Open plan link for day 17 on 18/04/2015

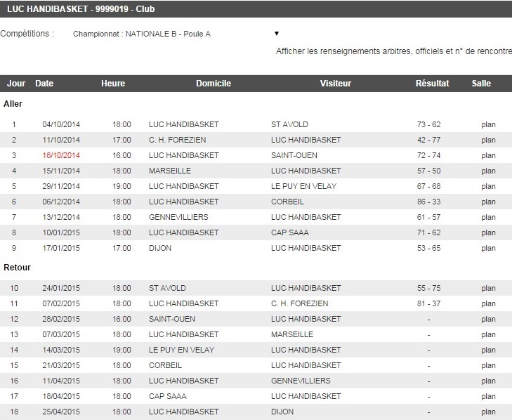(488, 396)
